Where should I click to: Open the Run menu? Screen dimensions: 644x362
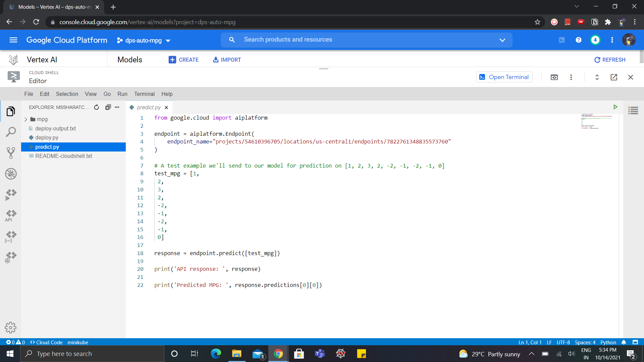[122, 94]
